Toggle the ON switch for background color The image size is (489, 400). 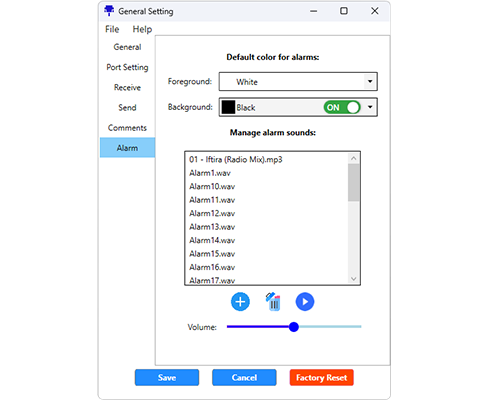[342, 107]
